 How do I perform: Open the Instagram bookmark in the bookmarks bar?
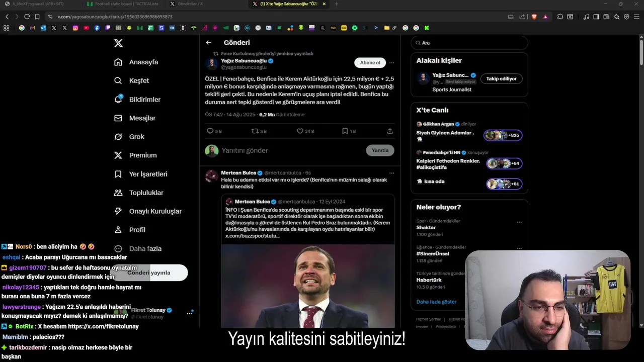75,28
